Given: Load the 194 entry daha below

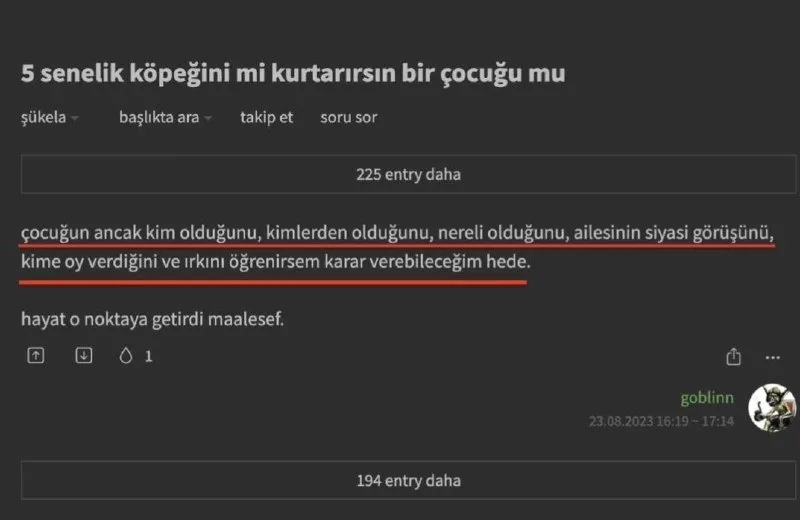Looking at the screenshot, I should (x=408, y=480).
